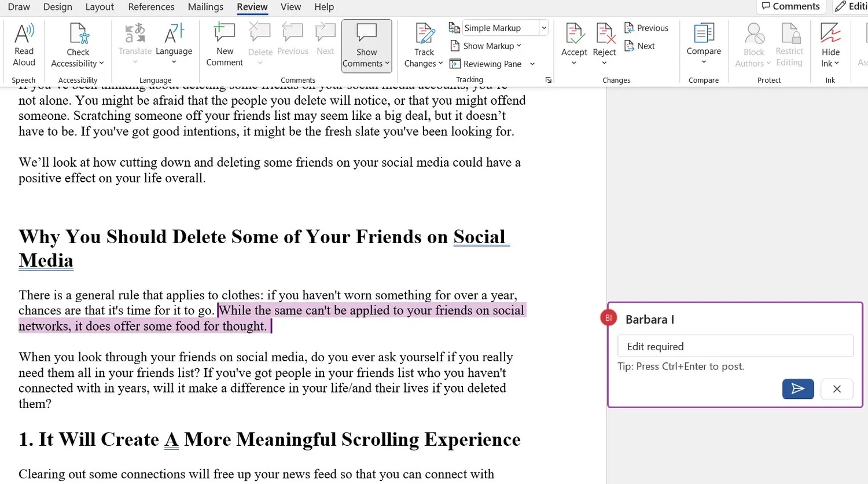
Task: Click the comment text field
Action: pyautogui.click(x=735, y=346)
